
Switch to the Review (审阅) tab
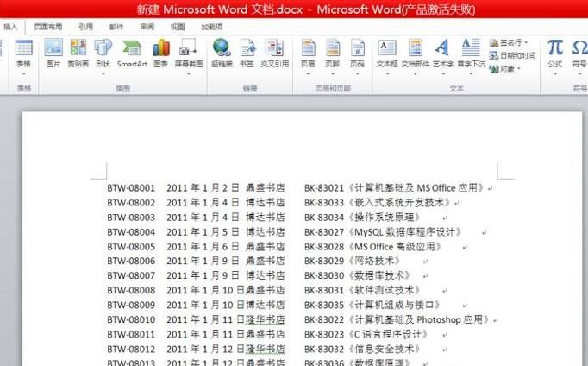click(147, 27)
